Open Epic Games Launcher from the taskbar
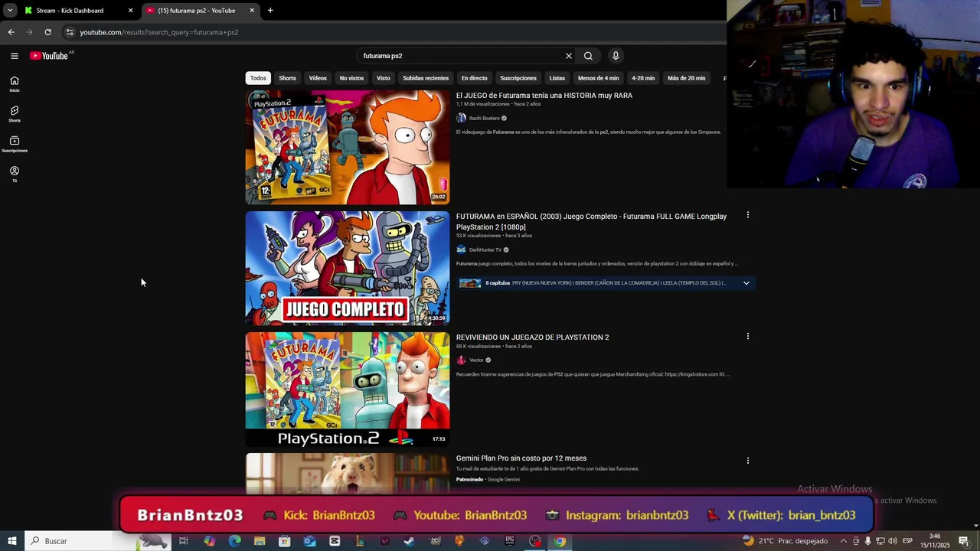The height and width of the screenshot is (551, 980). tap(510, 541)
